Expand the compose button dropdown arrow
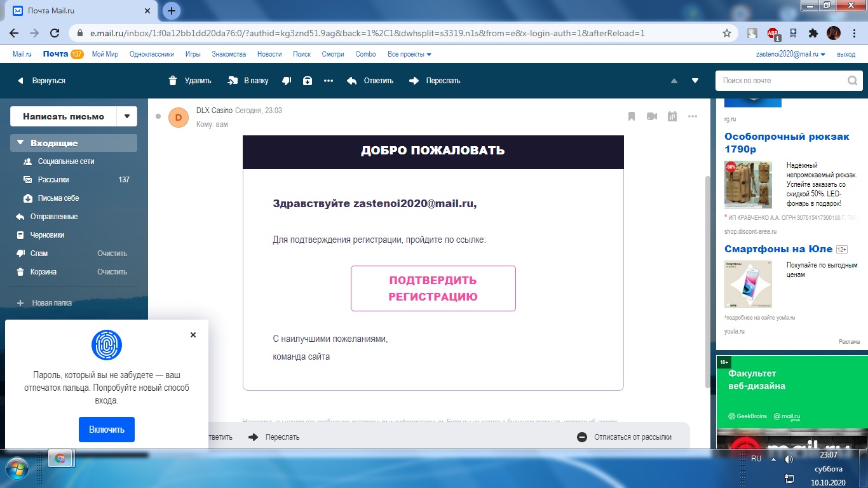Image resolution: width=868 pixels, height=488 pixels. pyautogui.click(x=127, y=116)
